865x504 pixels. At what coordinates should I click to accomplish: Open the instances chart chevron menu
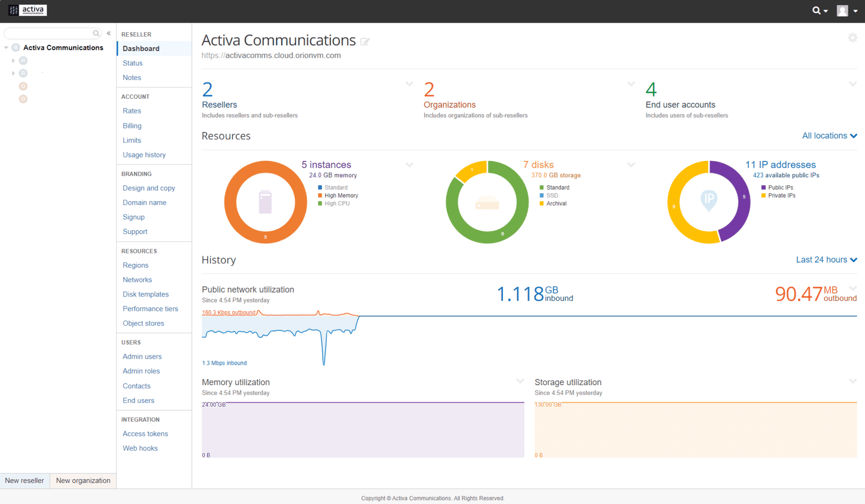point(409,165)
